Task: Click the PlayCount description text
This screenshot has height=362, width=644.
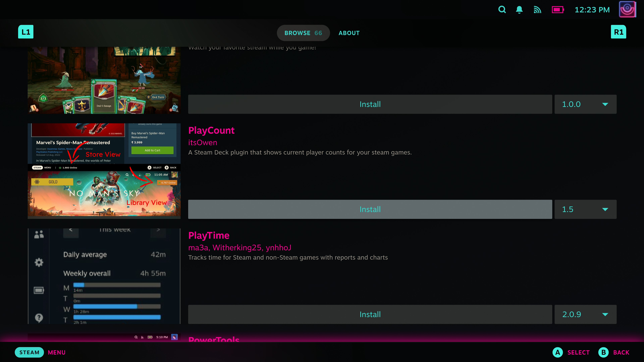Action: pyautogui.click(x=300, y=152)
